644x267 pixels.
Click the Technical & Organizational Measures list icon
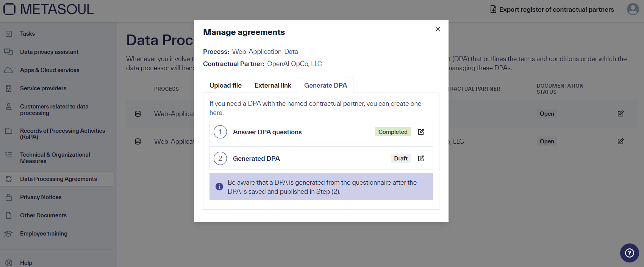point(9,155)
